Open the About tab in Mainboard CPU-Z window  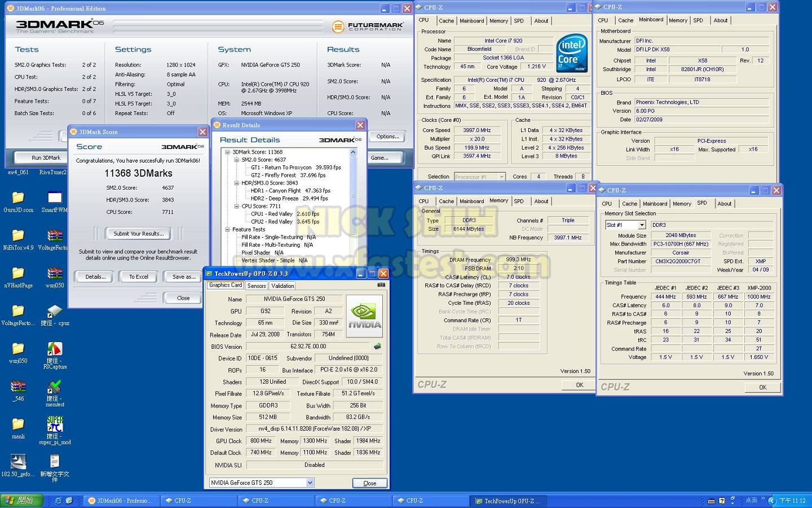click(721, 20)
